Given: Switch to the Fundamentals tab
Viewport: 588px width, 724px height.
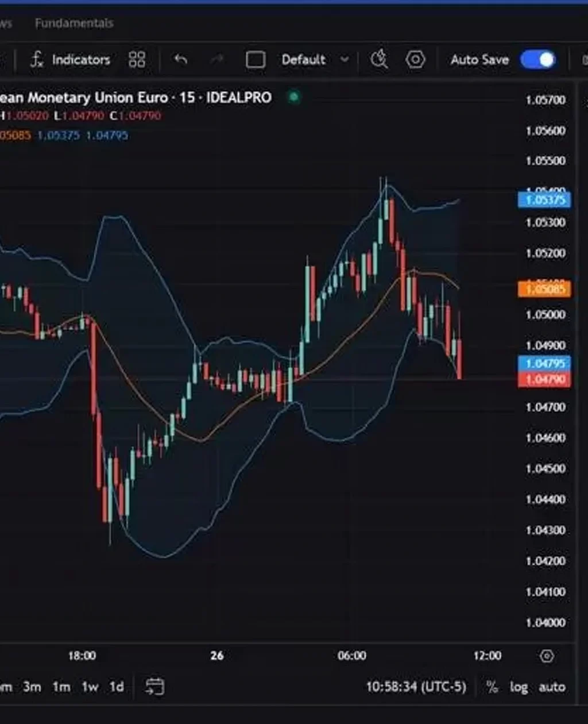Looking at the screenshot, I should coord(73,23).
